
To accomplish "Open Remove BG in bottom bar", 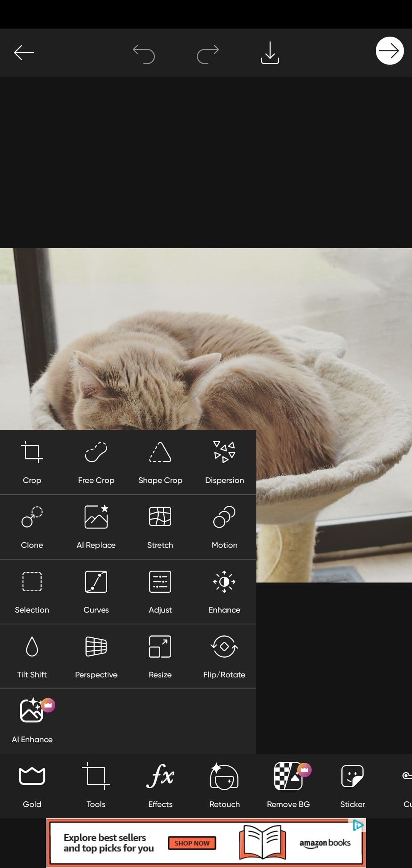I will tap(288, 786).
